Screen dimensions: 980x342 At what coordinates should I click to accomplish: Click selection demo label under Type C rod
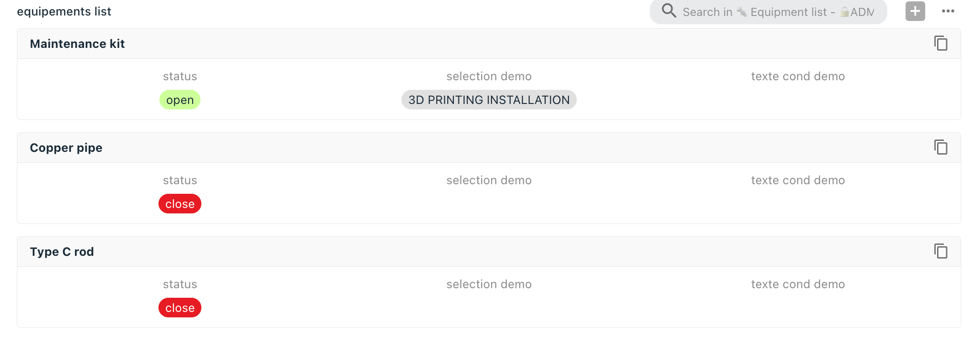click(x=489, y=284)
